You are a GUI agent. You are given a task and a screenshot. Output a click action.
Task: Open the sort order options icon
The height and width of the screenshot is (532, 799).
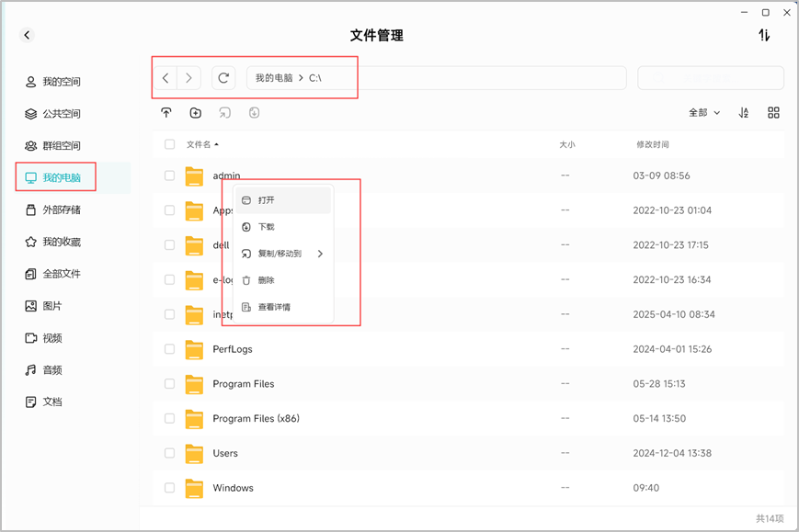pos(744,112)
